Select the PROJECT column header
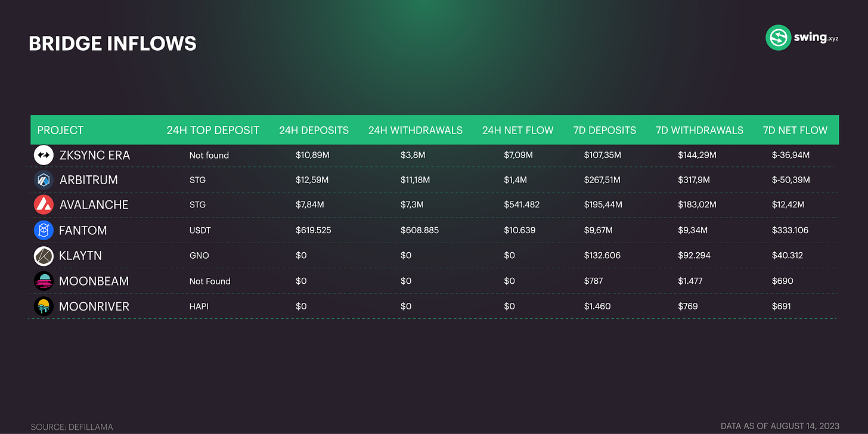Viewport: 868px width, 434px height. pyautogui.click(x=60, y=130)
